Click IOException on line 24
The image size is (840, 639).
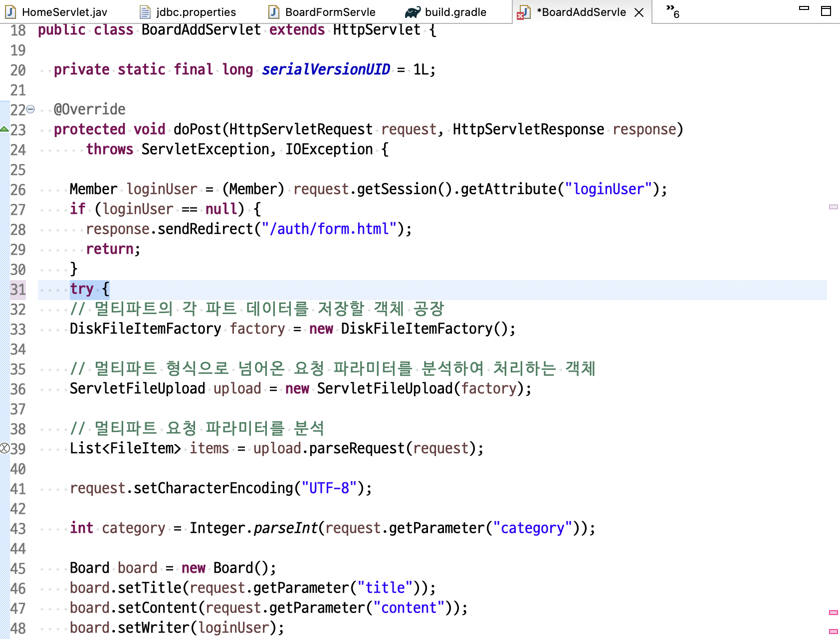(329, 149)
